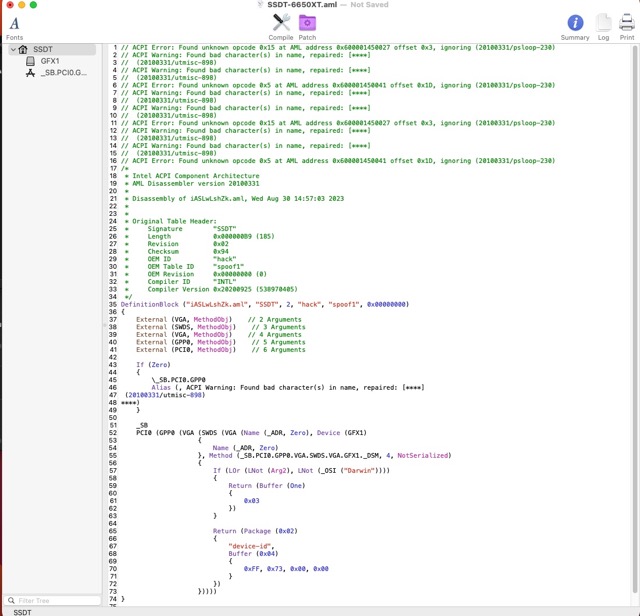Screen dimensions: 640x616
Task: Click the vertical scrollbar of editor
Action: coord(636,300)
